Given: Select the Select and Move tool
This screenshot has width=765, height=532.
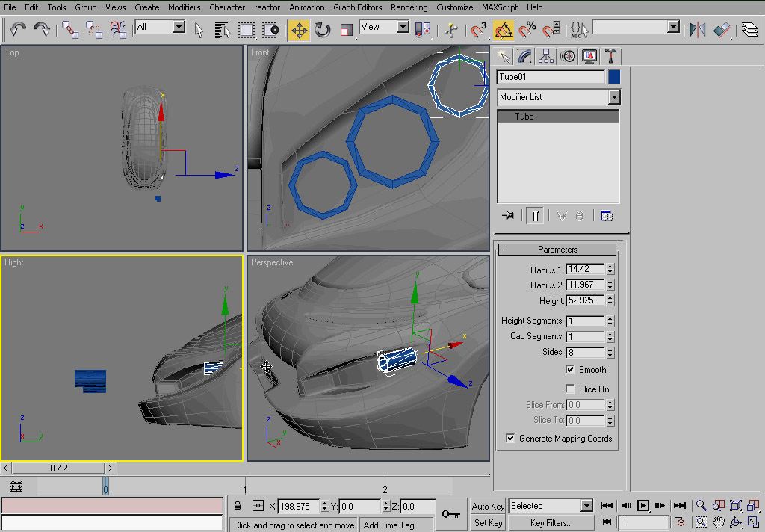Looking at the screenshot, I should [299, 30].
